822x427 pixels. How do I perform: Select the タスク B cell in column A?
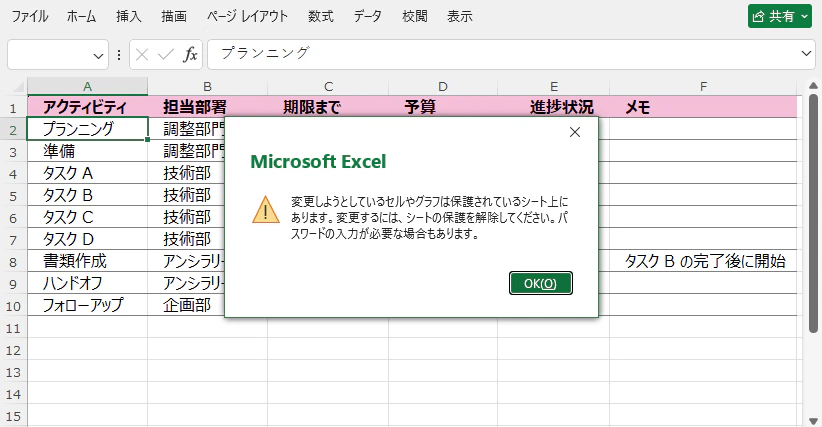click(88, 195)
